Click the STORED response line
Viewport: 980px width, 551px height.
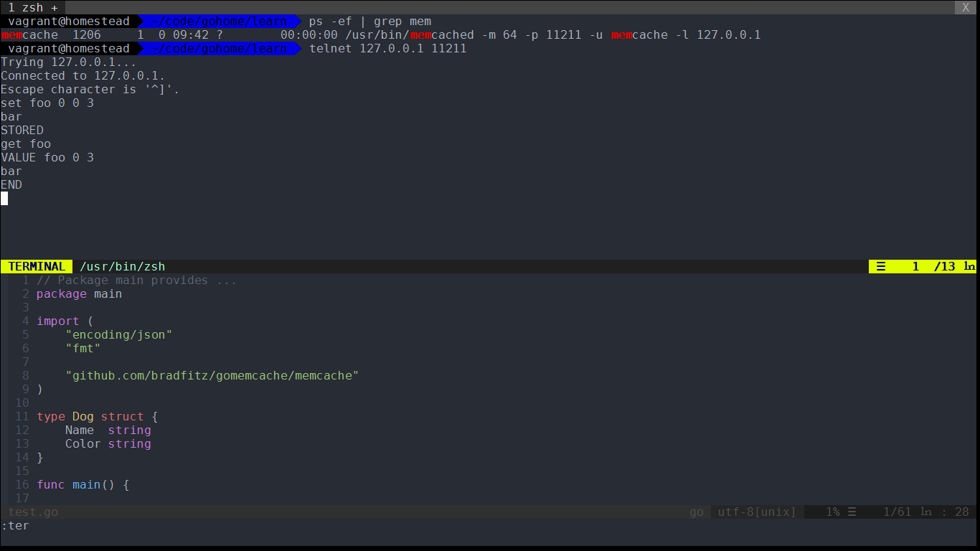22,131
